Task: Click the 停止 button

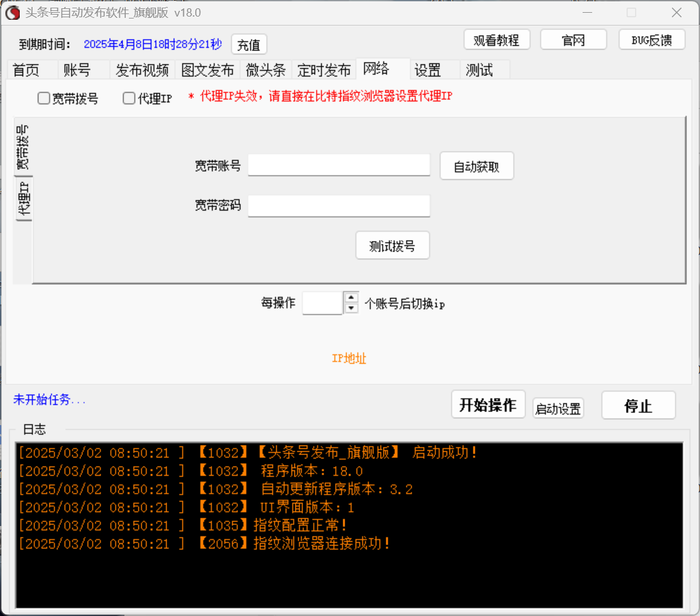Action: point(638,405)
